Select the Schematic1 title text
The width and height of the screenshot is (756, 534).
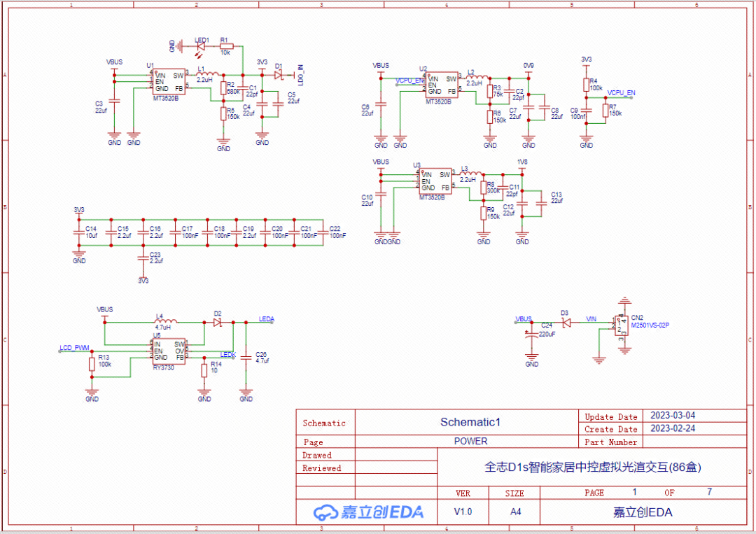[x=470, y=422]
